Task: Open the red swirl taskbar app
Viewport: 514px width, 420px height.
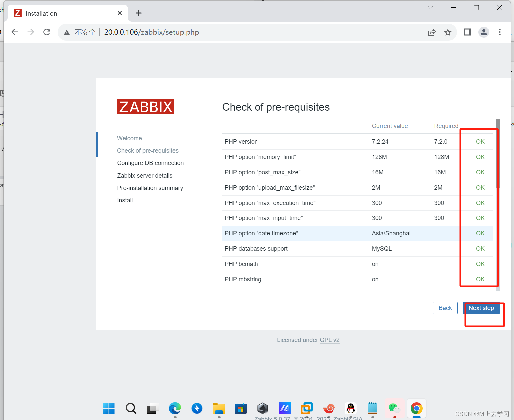Action: (x=329, y=408)
